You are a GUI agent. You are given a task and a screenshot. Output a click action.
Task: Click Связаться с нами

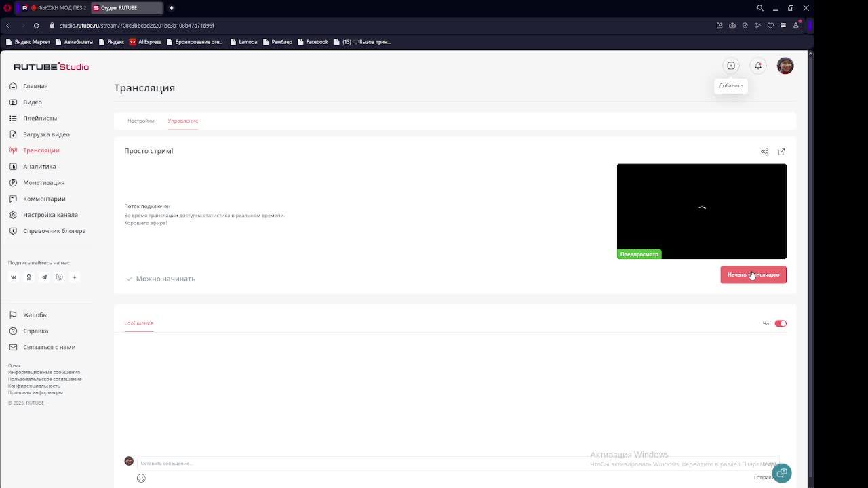42,347
